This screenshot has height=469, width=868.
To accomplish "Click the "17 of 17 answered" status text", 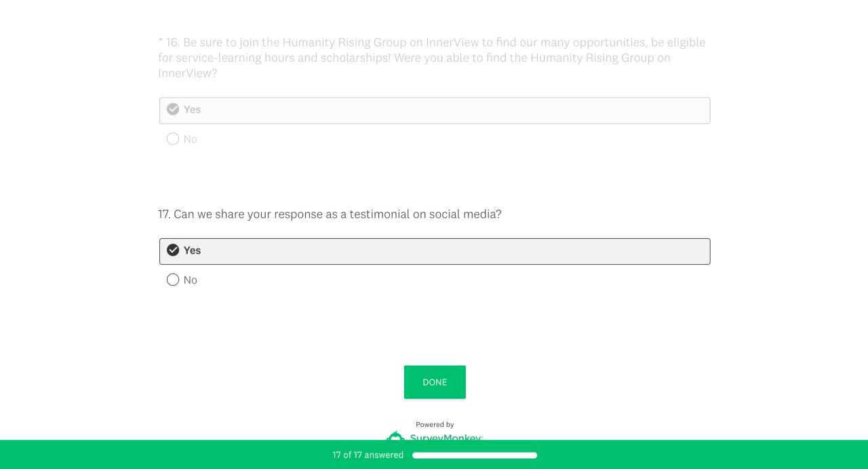I will 368,455.
